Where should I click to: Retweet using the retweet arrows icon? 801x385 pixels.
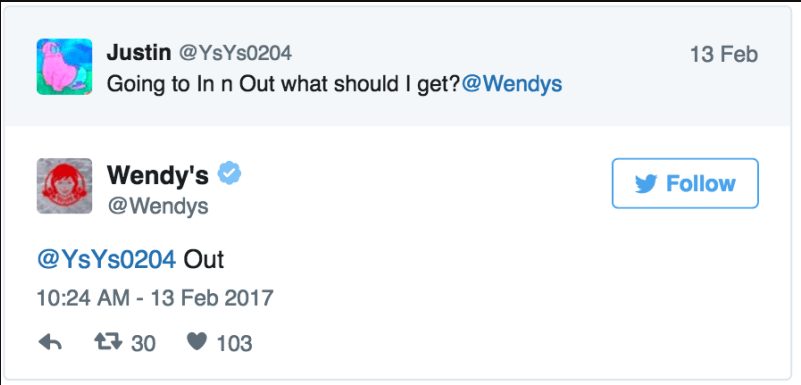(108, 342)
